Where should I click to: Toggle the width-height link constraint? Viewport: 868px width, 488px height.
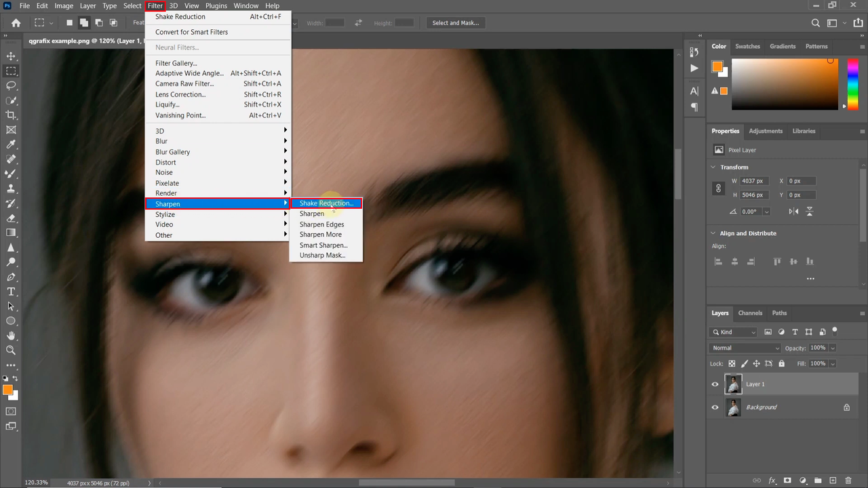click(x=719, y=188)
